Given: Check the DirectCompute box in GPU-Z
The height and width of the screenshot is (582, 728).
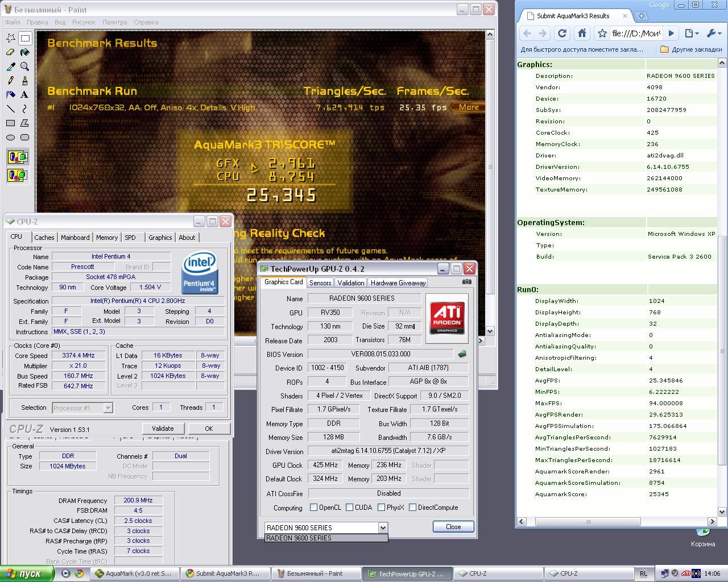Looking at the screenshot, I should click(412, 508).
